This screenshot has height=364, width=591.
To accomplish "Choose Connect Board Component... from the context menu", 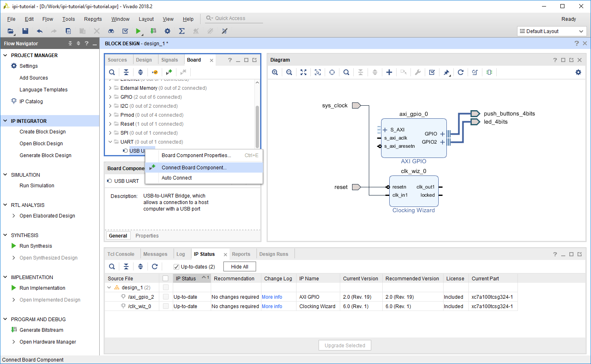I will pyautogui.click(x=204, y=168).
